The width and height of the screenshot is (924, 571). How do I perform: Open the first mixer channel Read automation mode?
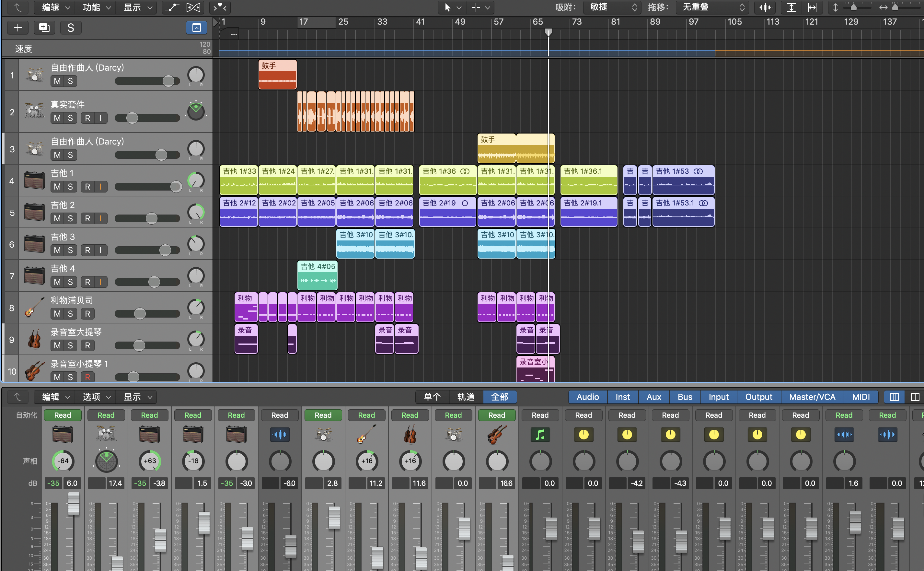[63, 415]
